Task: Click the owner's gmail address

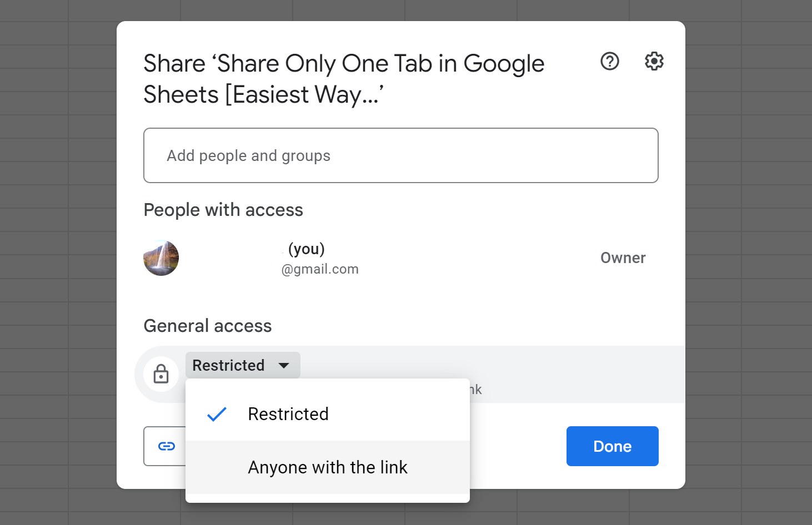Action: [x=320, y=269]
